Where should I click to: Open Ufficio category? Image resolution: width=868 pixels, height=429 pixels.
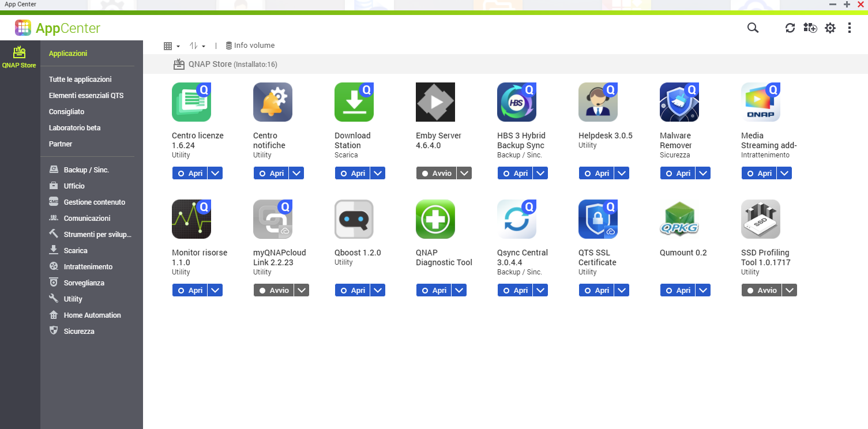[67, 186]
